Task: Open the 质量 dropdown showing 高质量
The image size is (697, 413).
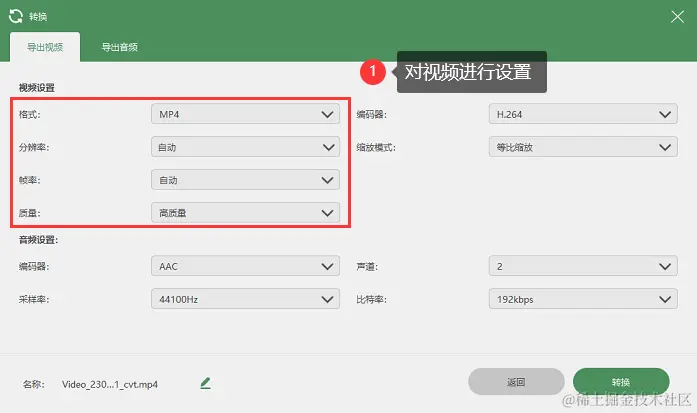Action: (x=245, y=213)
